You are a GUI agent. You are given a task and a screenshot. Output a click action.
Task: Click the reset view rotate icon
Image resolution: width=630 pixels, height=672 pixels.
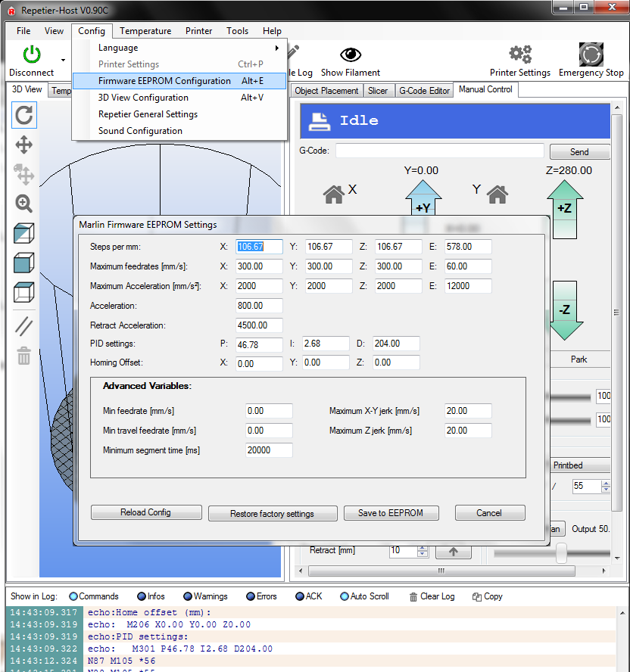point(24,115)
